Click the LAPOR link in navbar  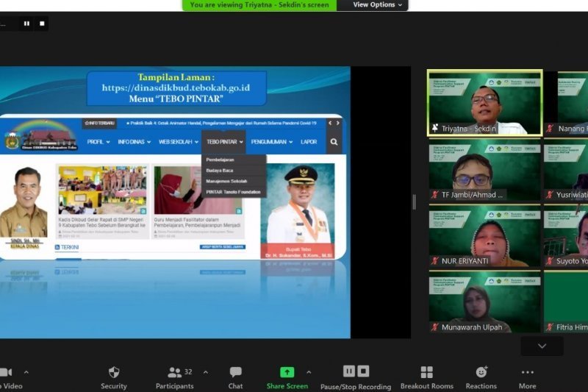click(309, 142)
